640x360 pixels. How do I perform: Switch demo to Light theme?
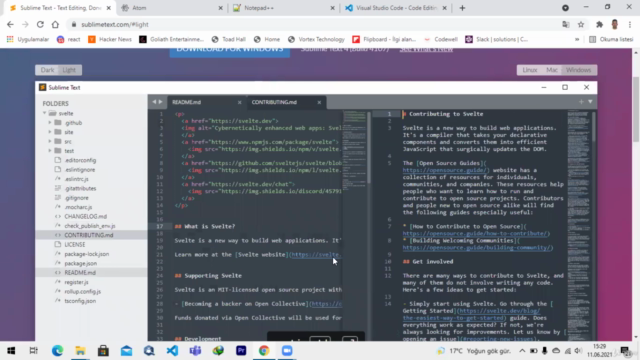[69, 70]
